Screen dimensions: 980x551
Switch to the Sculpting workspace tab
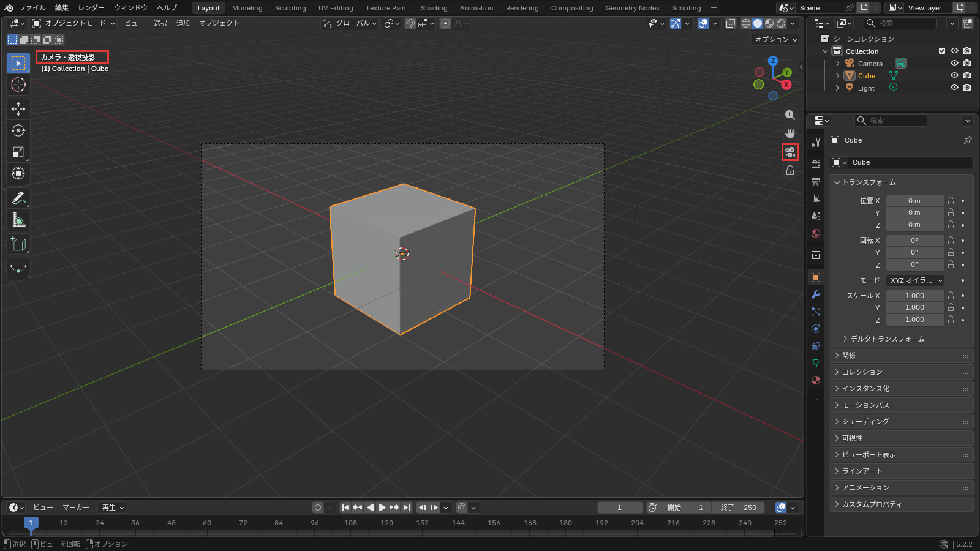(x=290, y=8)
